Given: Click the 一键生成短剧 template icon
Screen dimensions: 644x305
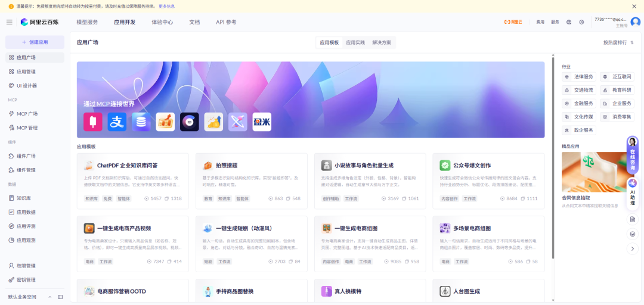Looking at the screenshot, I should pos(208,228).
